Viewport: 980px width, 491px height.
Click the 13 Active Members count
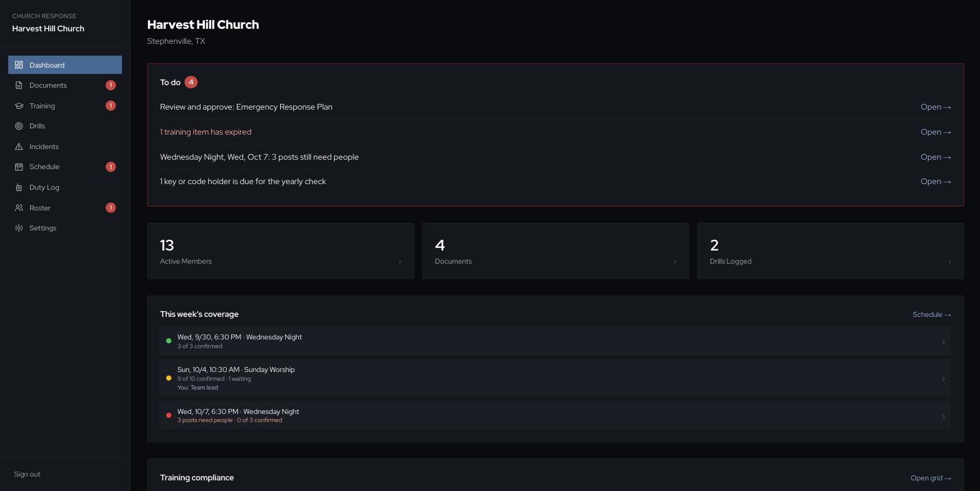167,245
